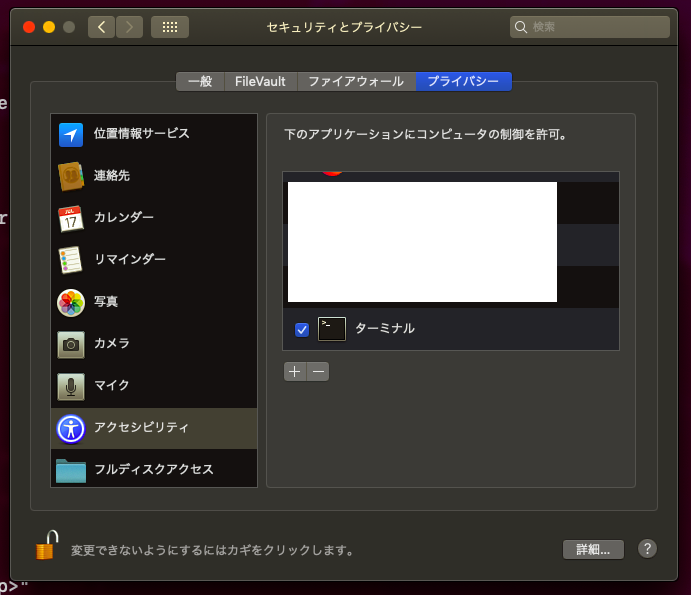Open help with the question mark button

click(647, 549)
